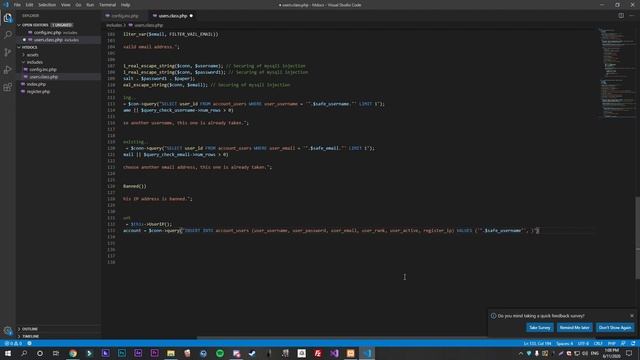
Task: Close the feedback survey notification
Action: coord(632,316)
